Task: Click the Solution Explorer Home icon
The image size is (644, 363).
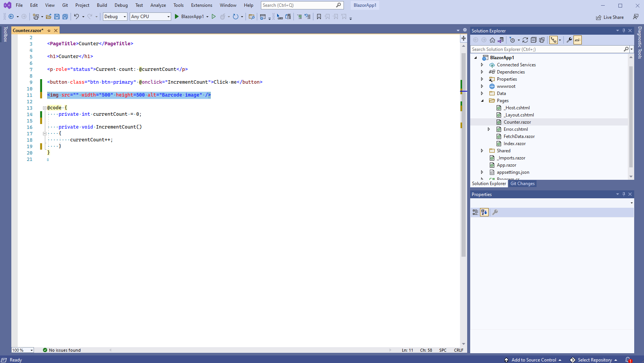Action: 492,40
